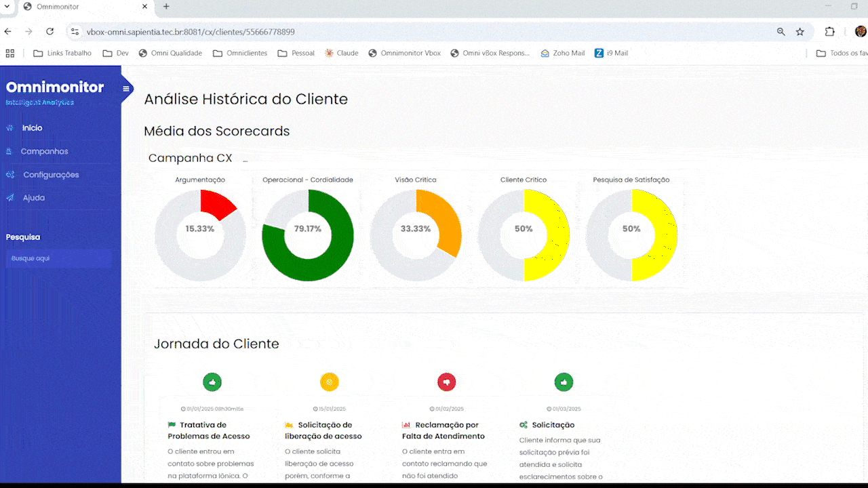
Task: Click the site info icon in address bar
Action: click(x=75, y=32)
